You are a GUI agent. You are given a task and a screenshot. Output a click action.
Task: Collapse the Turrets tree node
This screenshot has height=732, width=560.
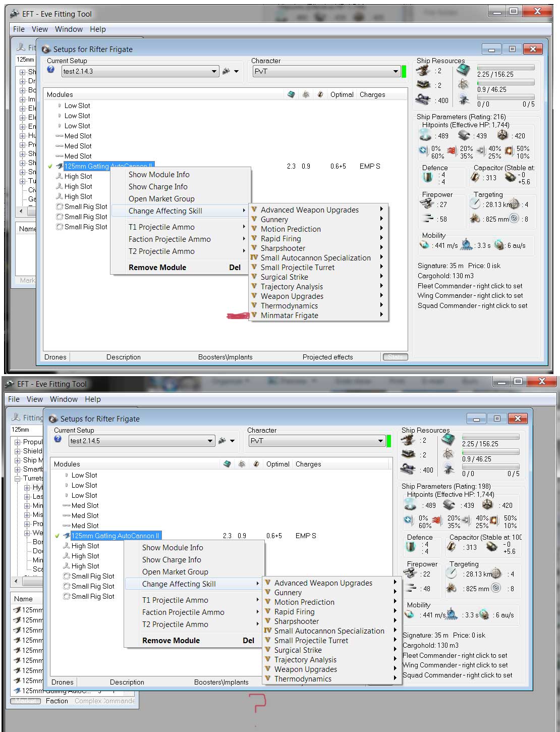click(18, 478)
